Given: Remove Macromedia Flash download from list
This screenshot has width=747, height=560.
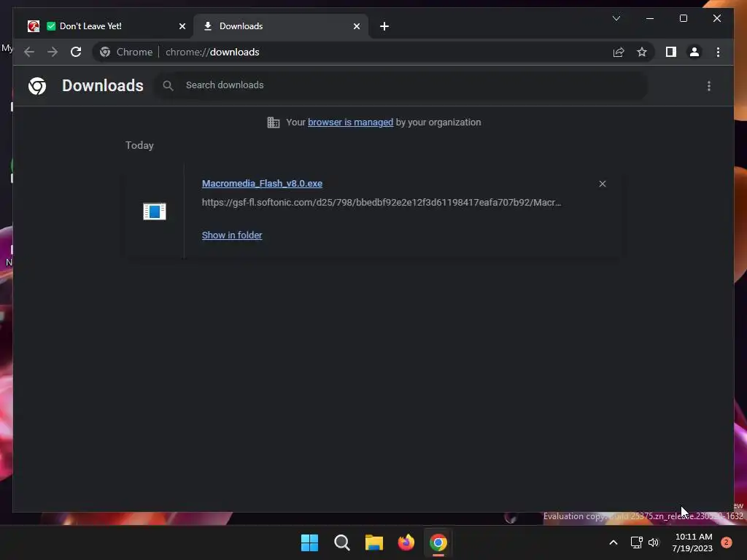Looking at the screenshot, I should (602, 184).
